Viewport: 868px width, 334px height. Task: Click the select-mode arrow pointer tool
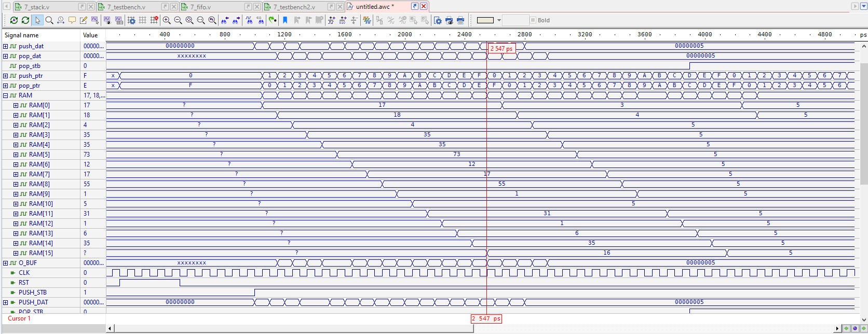[37, 20]
